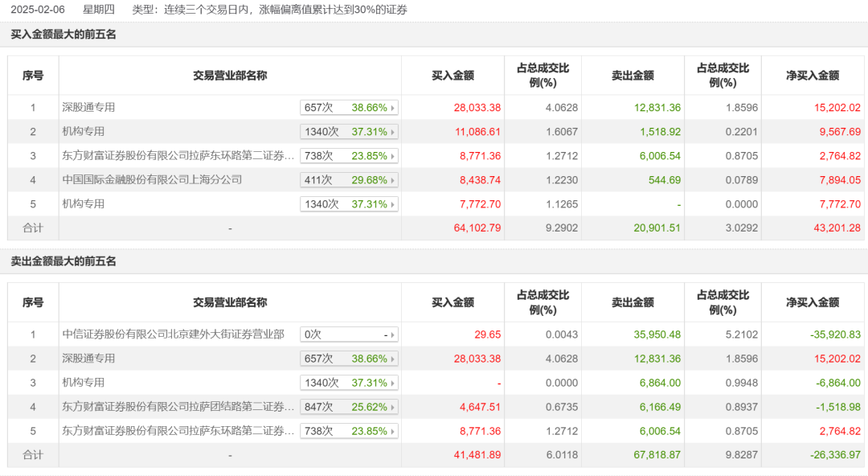Image resolution: width=868 pixels, height=476 pixels.
Task: Click arrow icon beside 847次 25.62% badge
Action: click(x=392, y=407)
